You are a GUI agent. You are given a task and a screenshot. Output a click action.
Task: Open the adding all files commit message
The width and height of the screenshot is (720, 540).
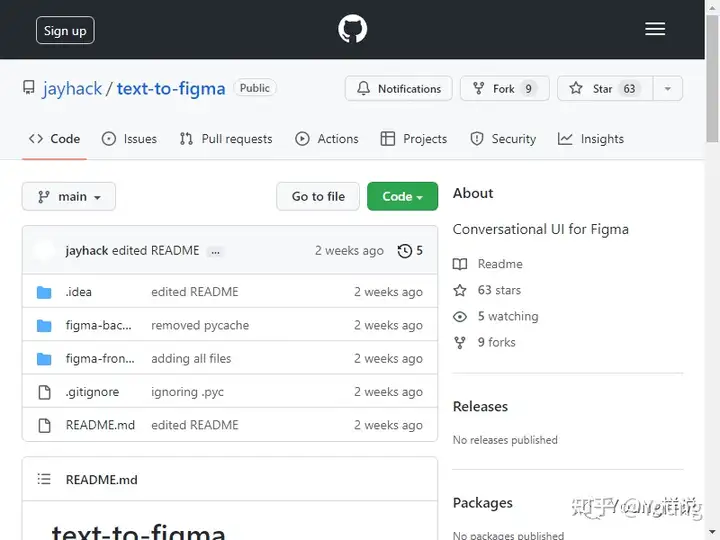coord(191,359)
